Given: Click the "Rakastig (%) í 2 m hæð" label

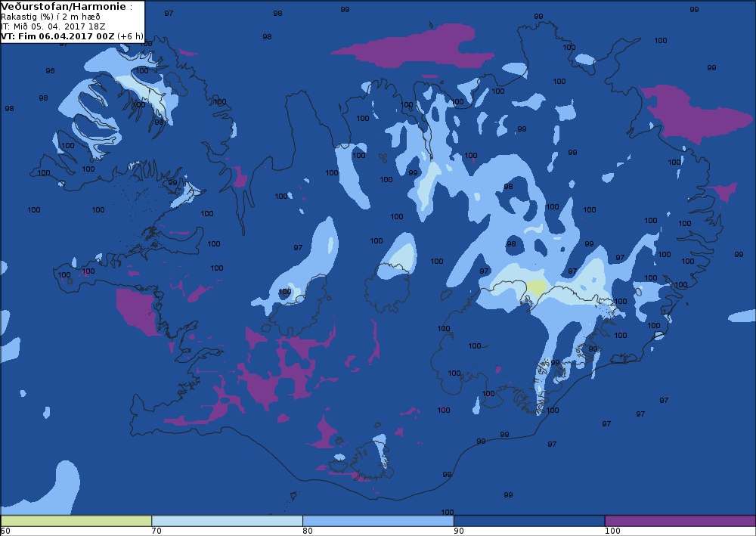Looking at the screenshot, I should [x=51, y=17].
